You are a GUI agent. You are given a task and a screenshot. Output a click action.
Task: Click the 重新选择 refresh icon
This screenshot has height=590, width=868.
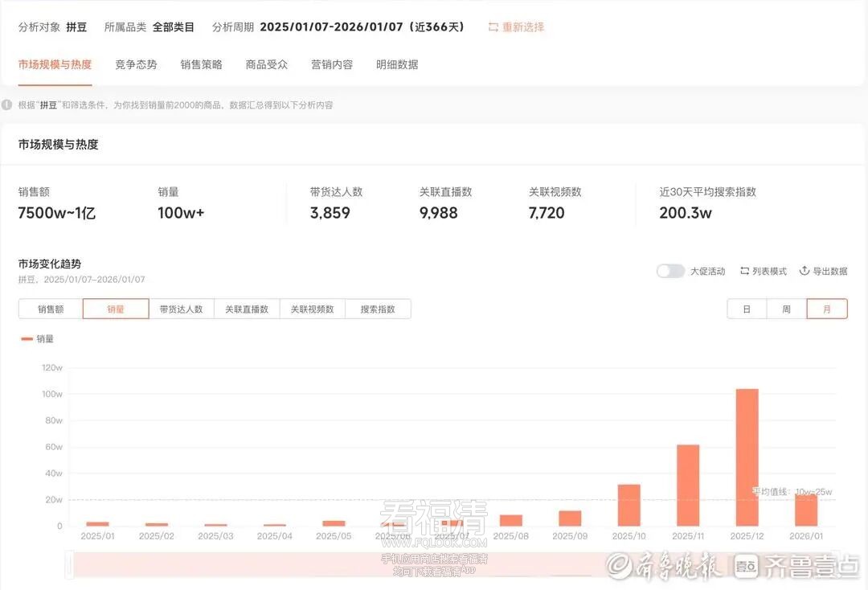[493, 27]
